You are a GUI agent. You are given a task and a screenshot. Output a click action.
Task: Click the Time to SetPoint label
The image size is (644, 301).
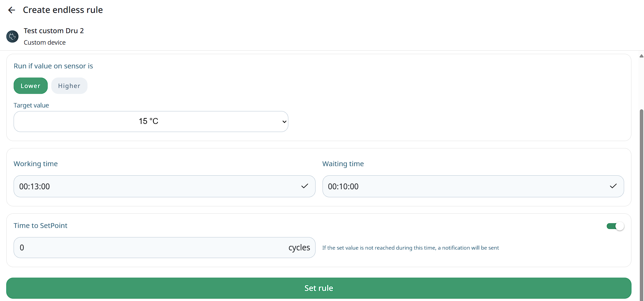point(40,226)
